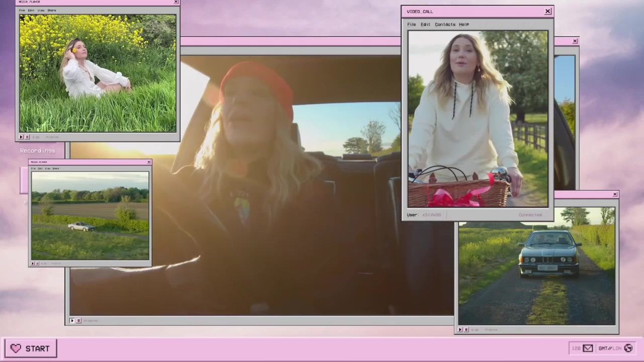This screenshot has width=644, height=362.
Task: Open Share menu in the top-left media player
Action: pos(52,10)
